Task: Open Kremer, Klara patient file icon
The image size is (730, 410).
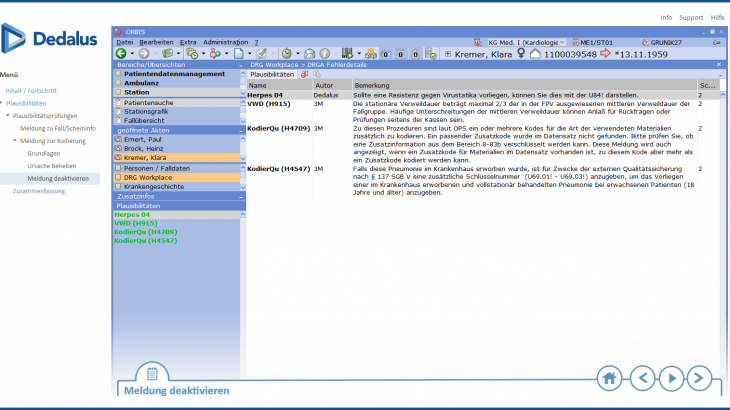Action: tap(118, 158)
